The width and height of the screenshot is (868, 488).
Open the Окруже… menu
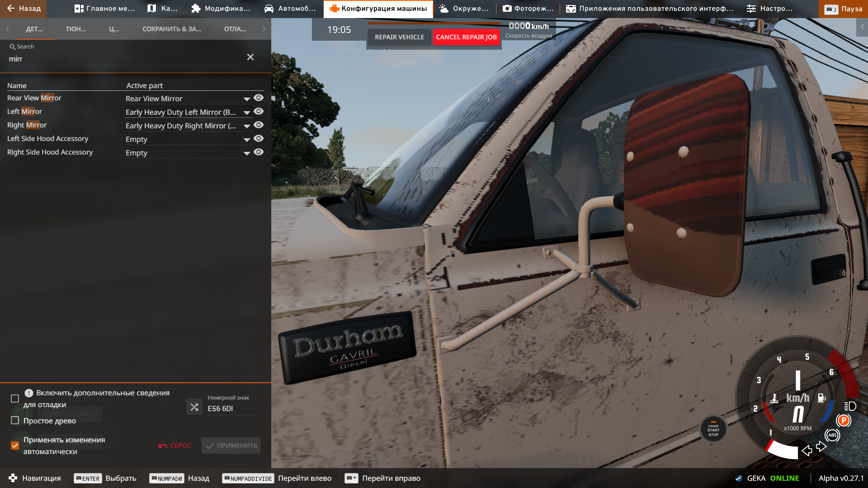464,9
